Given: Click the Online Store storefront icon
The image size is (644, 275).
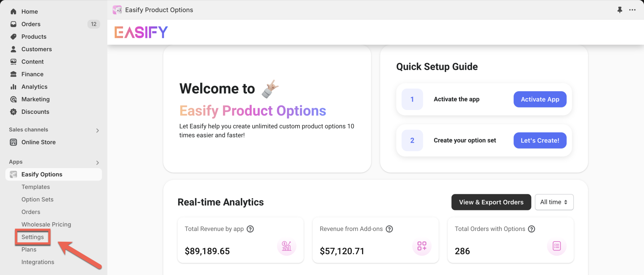Looking at the screenshot, I should (x=13, y=142).
